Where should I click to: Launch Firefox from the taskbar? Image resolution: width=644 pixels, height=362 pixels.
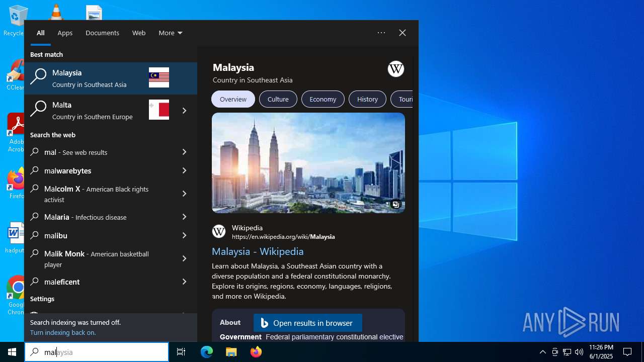click(x=256, y=352)
